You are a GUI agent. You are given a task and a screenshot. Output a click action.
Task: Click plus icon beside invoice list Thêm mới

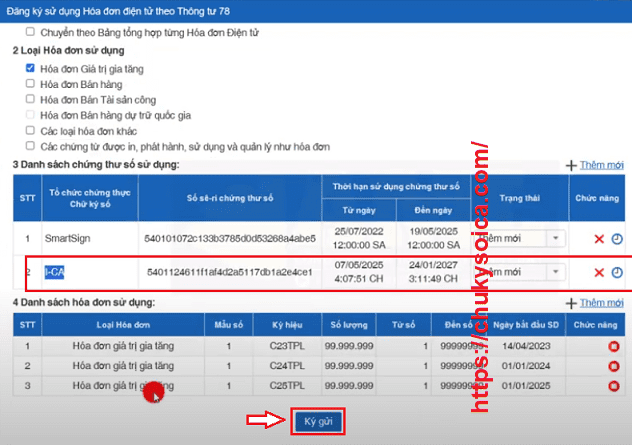(x=571, y=303)
